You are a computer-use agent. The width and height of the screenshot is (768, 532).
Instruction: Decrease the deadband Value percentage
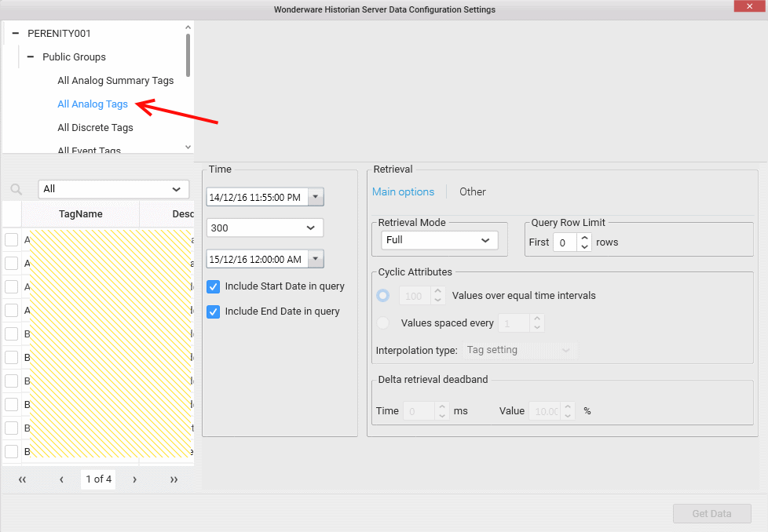(x=568, y=416)
